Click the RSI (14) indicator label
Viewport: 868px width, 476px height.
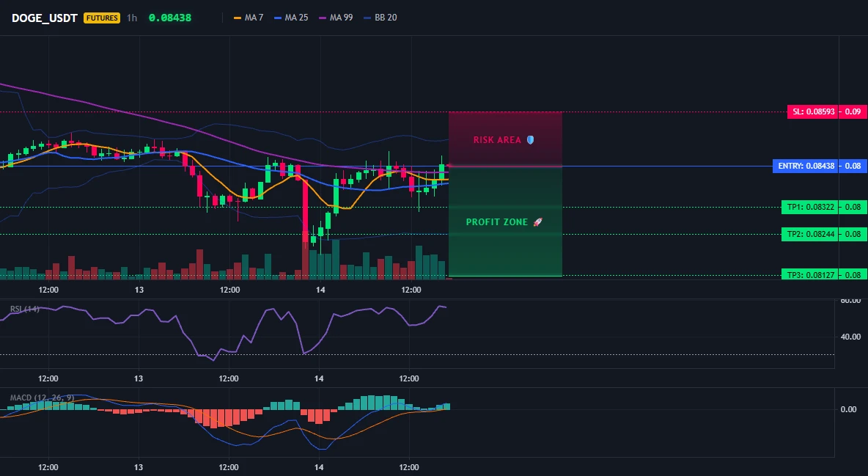[24, 309]
